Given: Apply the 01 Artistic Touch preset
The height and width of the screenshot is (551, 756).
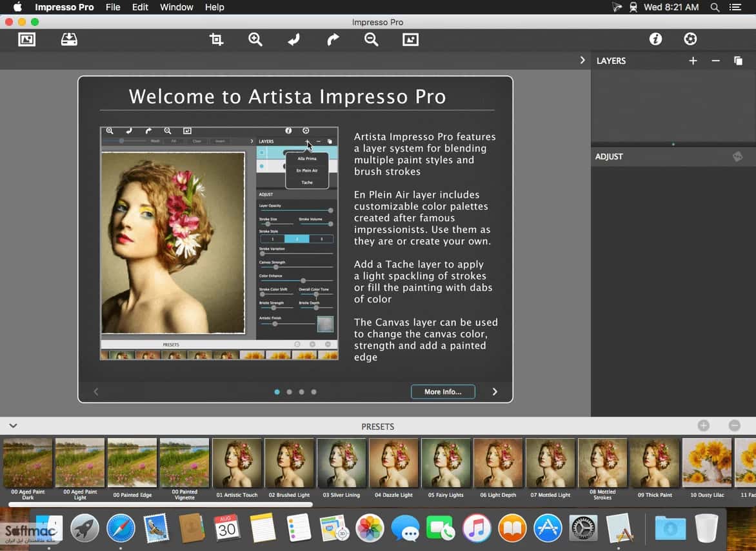Looking at the screenshot, I should click(x=237, y=468).
